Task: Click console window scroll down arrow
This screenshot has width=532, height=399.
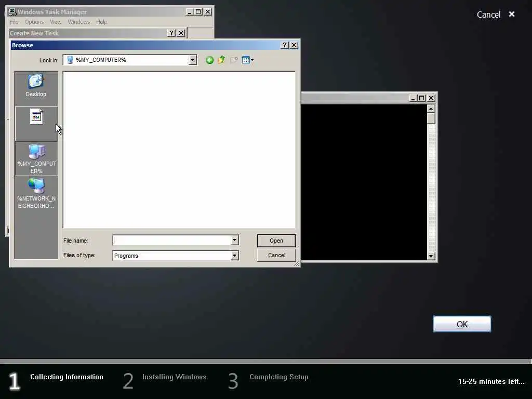Action: [x=431, y=256]
